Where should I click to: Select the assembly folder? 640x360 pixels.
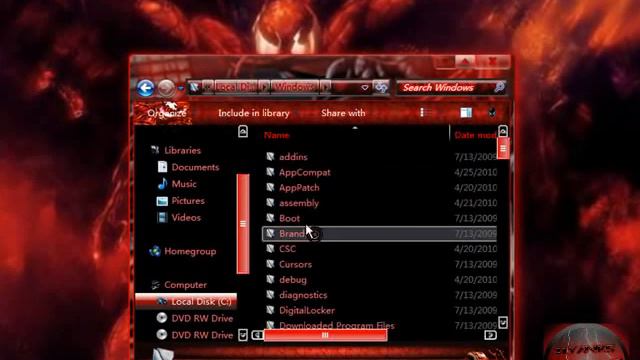[x=299, y=203]
